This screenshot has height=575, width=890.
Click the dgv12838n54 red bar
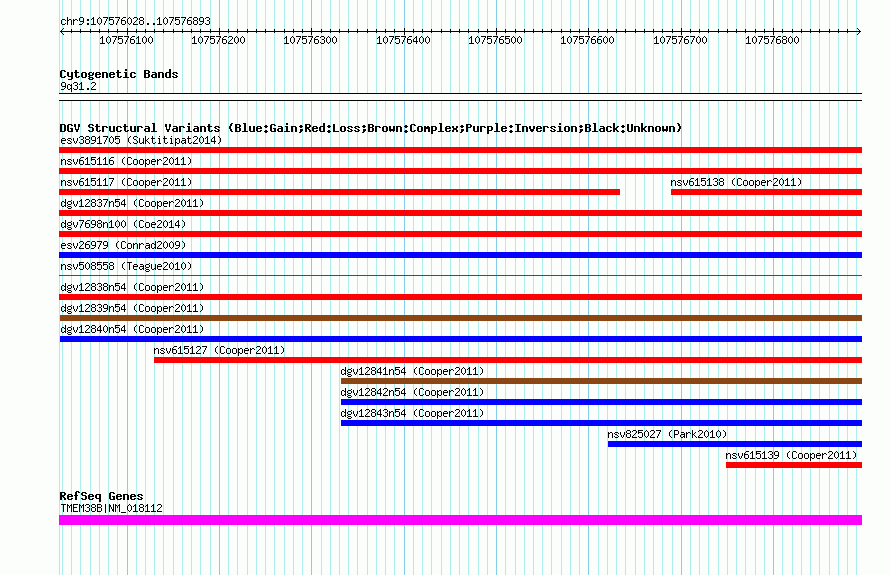click(460, 297)
